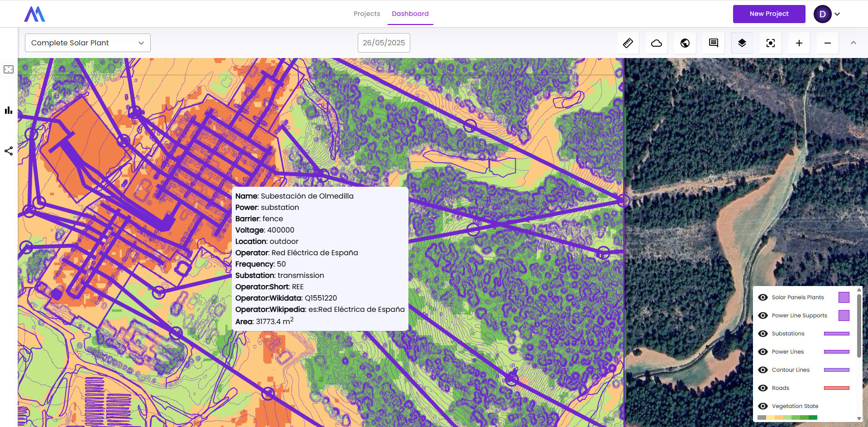Click the cloud icon in toolbar
Viewport: 868px width, 427px height.
coord(657,43)
